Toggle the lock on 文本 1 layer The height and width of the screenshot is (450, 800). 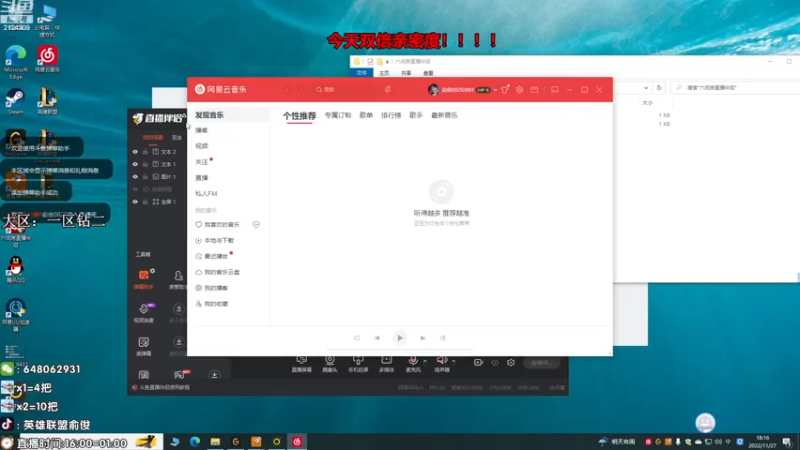145,164
